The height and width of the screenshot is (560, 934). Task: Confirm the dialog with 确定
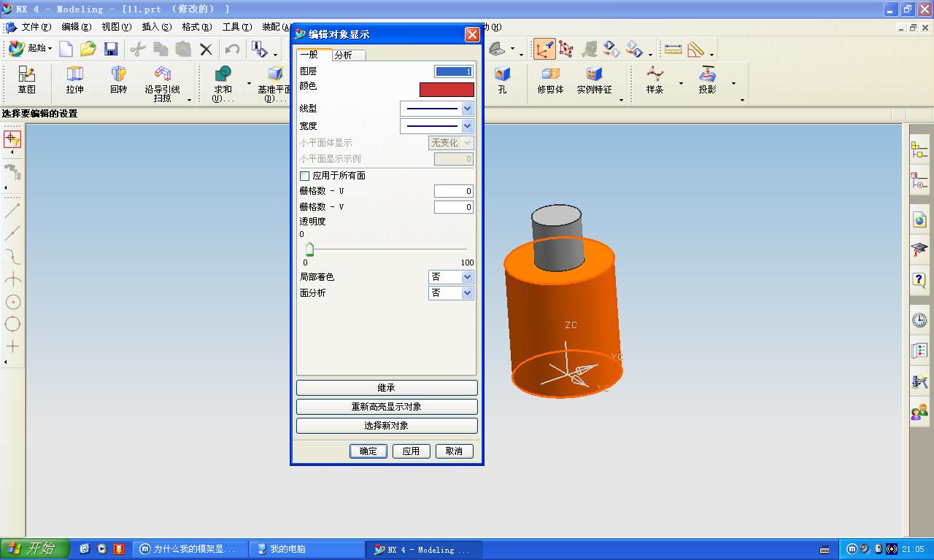point(368,451)
